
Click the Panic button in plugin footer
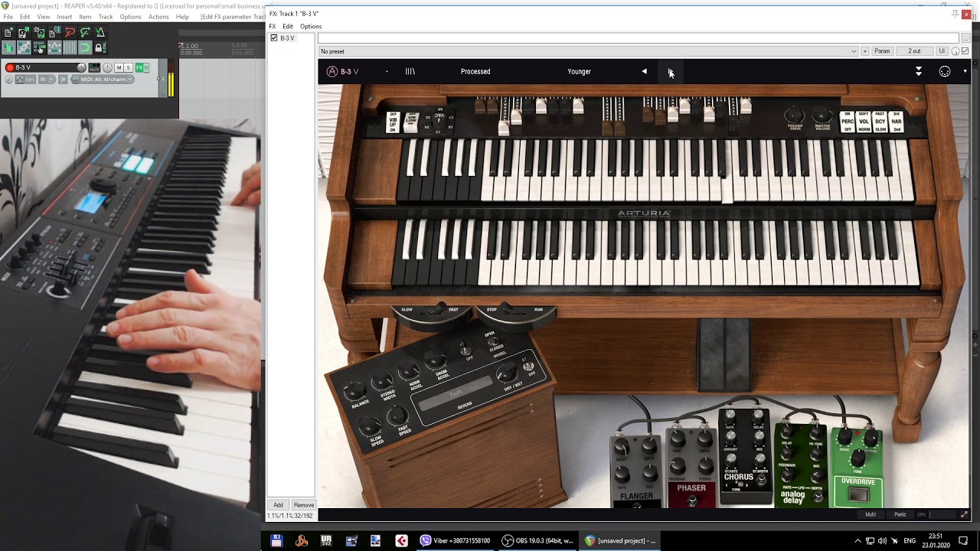coord(900,514)
